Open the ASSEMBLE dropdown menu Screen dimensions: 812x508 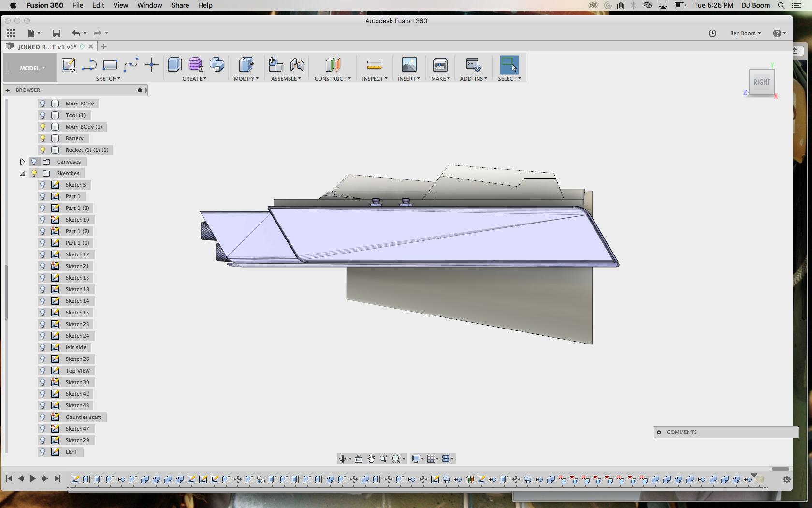click(x=286, y=79)
